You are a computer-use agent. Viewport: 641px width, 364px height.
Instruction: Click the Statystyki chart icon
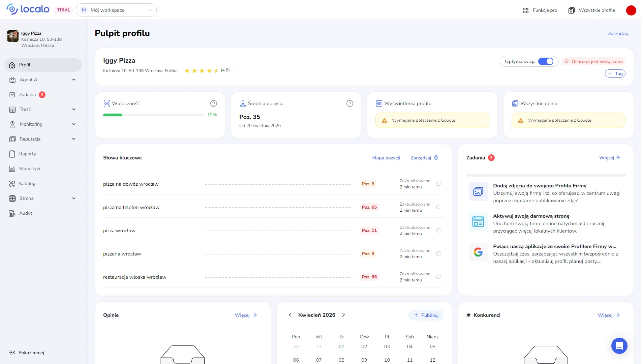pos(12,169)
